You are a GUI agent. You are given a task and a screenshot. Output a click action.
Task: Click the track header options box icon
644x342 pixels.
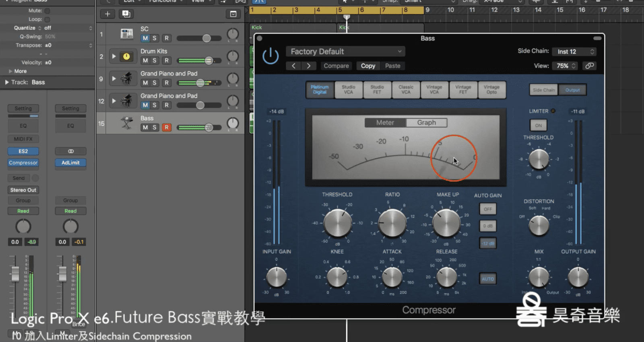(x=233, y=14)
